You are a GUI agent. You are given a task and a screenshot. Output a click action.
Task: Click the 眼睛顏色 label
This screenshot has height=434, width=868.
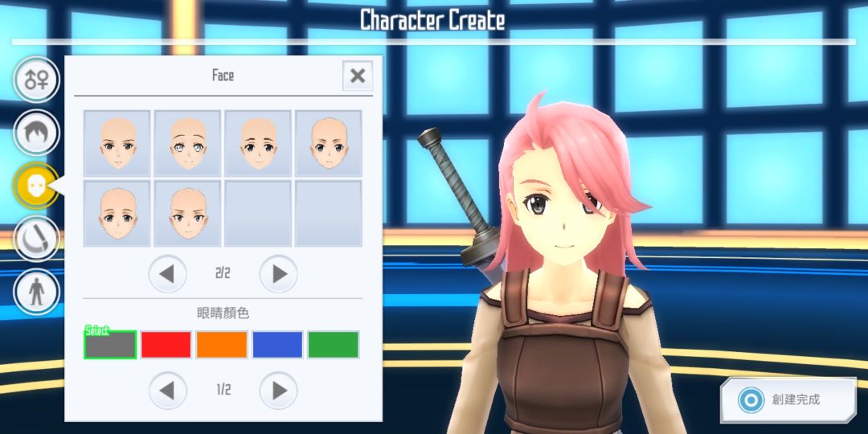[x=223, y=313]
